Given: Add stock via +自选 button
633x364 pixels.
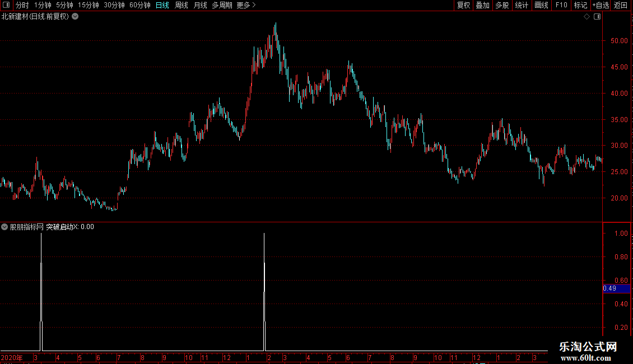Looking at the screenshot, I should click(x=601, y=5).
